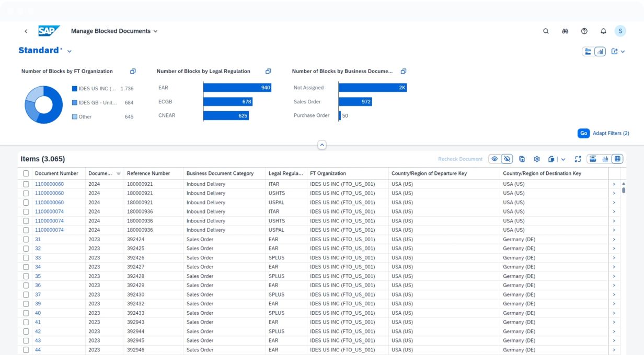Open table settings gear icon

[x=536, y=159]
